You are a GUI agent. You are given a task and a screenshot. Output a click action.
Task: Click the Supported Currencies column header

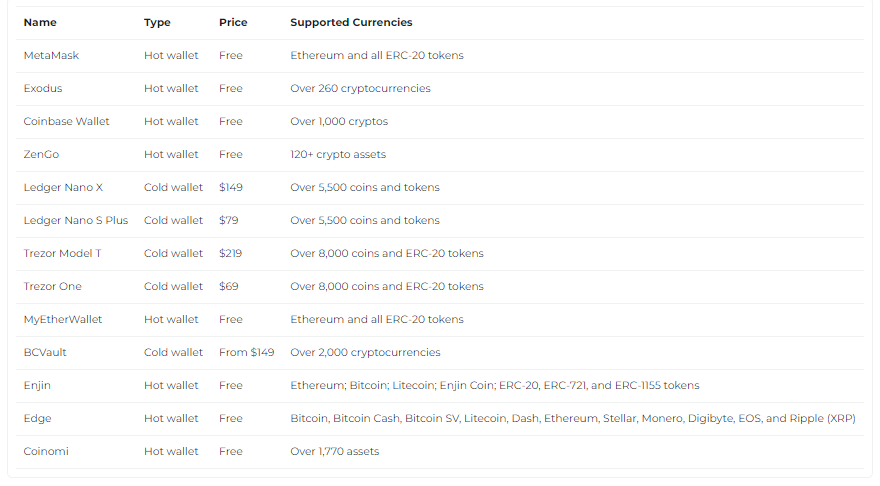[351, 22]
